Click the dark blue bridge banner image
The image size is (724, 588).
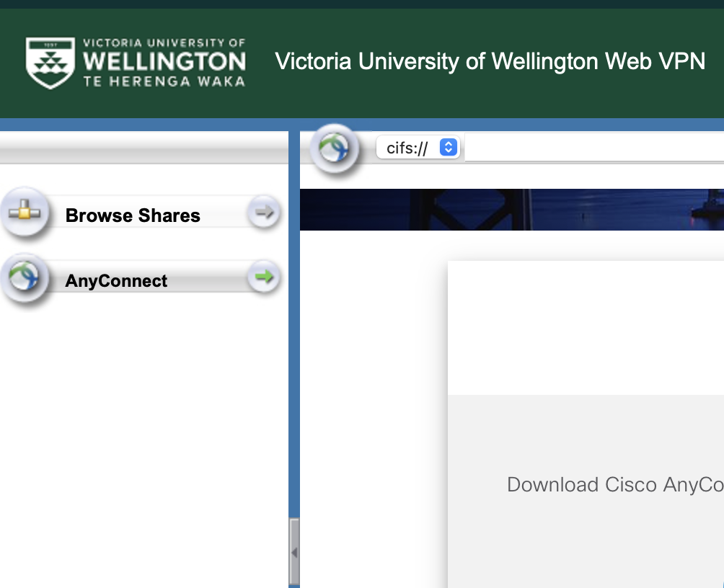click(511, 210)
